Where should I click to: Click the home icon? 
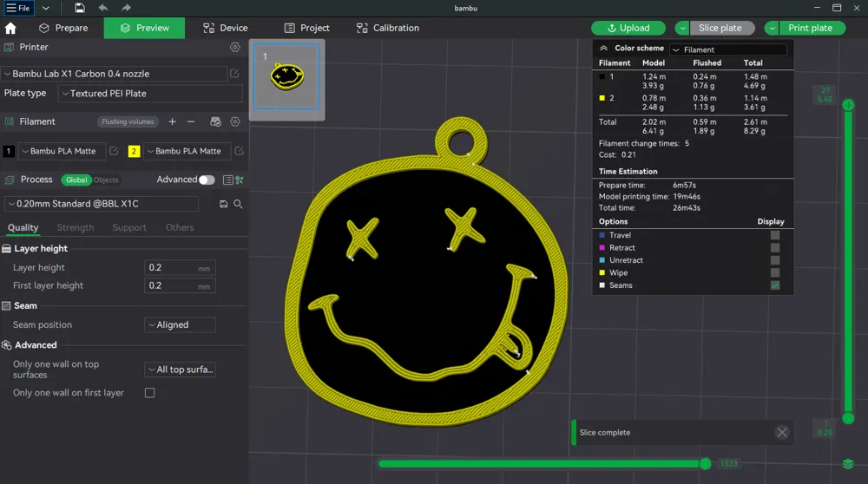click(x=10, y=28)
